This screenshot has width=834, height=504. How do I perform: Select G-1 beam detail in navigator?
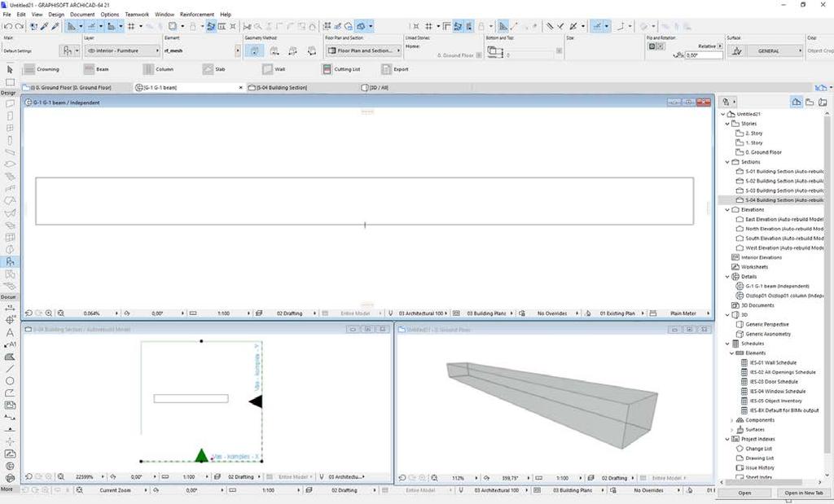click(777, 286)
